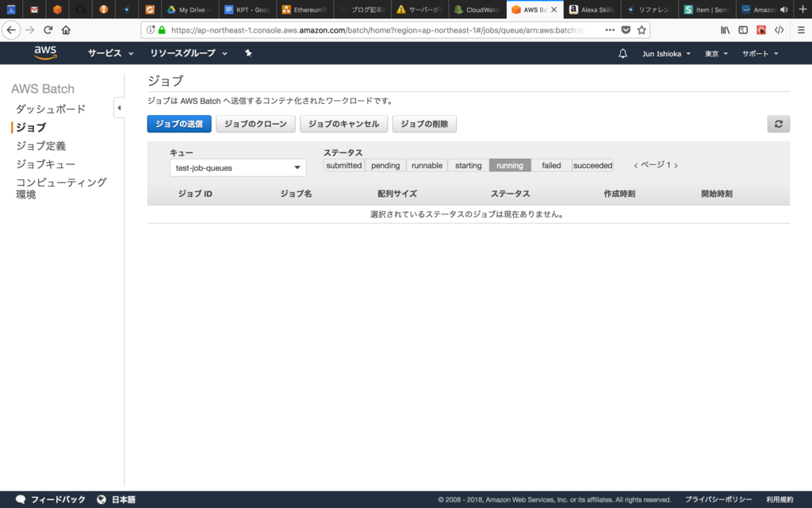Open developer tools code icon
The height and width of the screenshot is (508, 812).
pos(779,30)
